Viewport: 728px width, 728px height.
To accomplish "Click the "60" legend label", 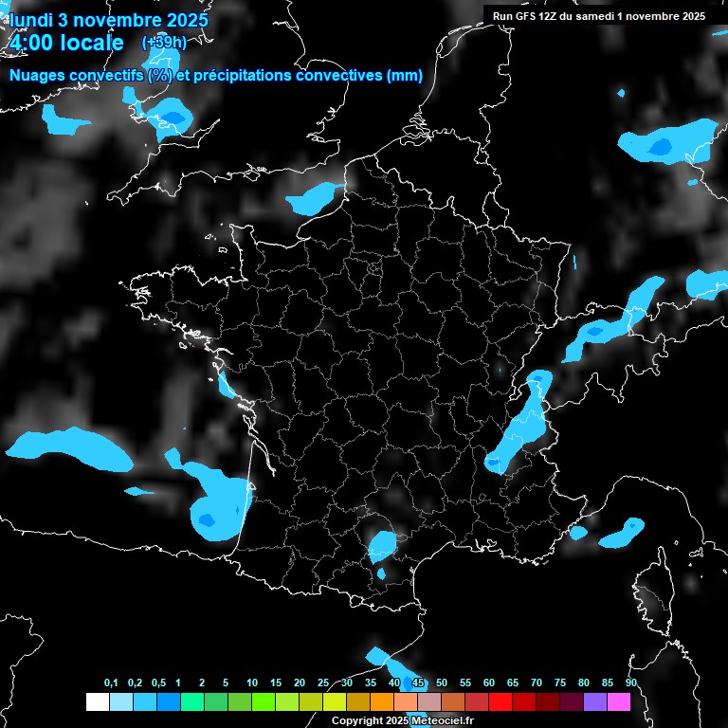I will (489, 682).
